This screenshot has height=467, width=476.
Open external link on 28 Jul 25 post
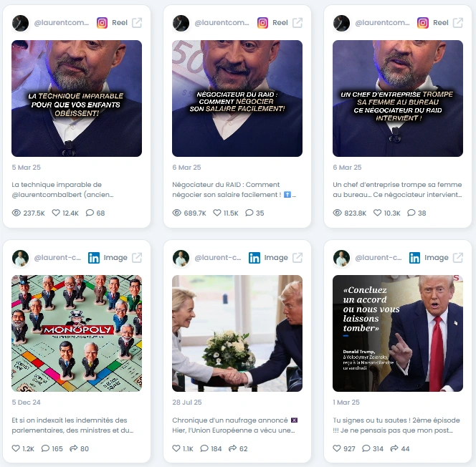(x=297, y=258)
